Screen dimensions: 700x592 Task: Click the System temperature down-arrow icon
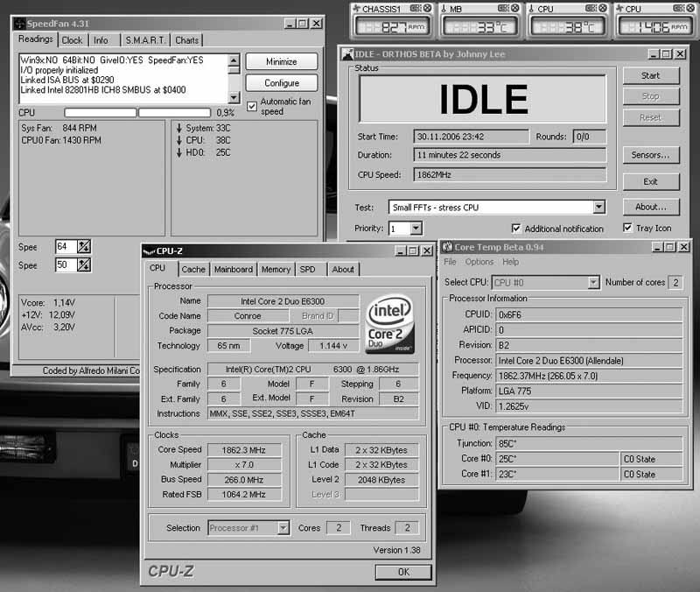(179, 128)
